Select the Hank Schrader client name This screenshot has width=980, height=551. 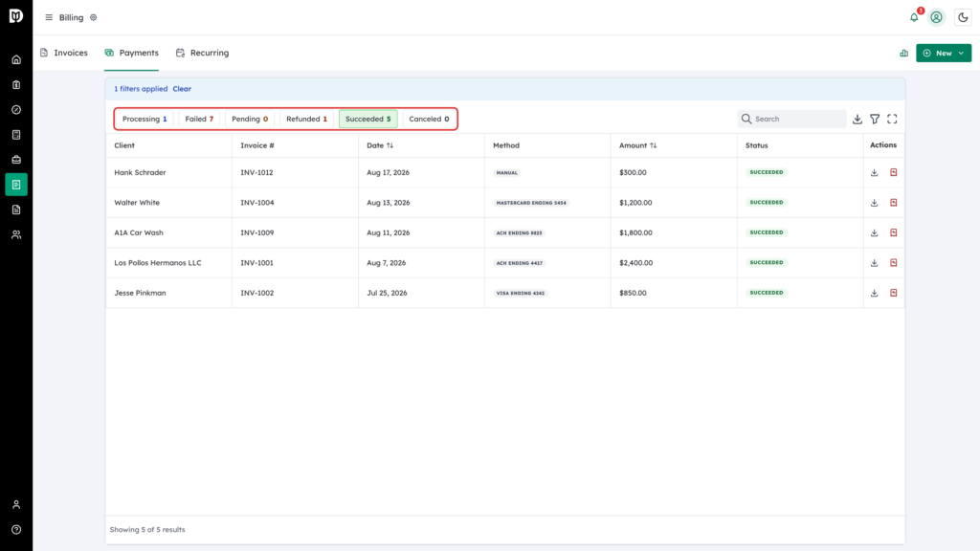140,172
